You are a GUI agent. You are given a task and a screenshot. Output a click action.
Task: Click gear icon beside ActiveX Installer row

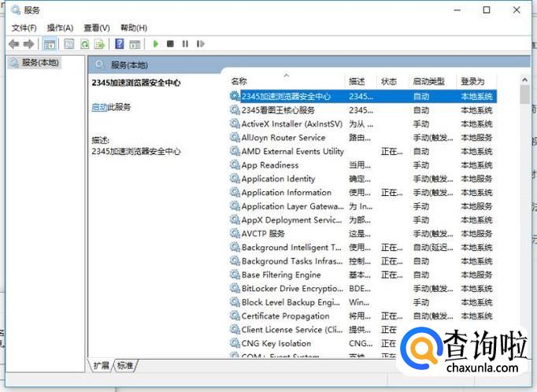coord(235,124)
